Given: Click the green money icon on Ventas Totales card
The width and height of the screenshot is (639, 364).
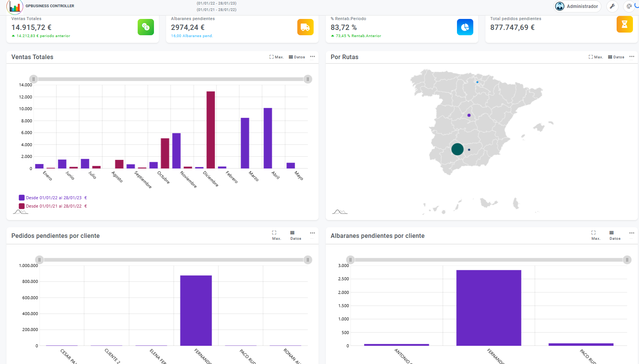Looking at the screenshot, I should click(x=146, y=27).
